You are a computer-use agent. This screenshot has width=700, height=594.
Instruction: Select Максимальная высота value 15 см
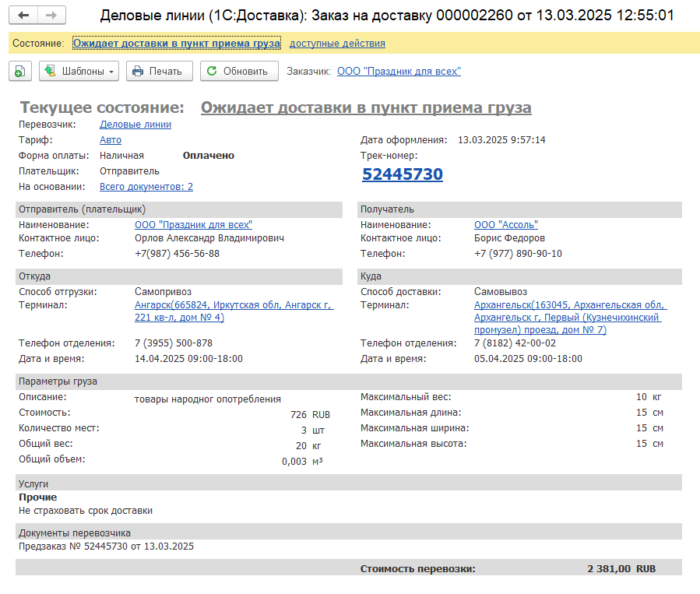(649, 444)
